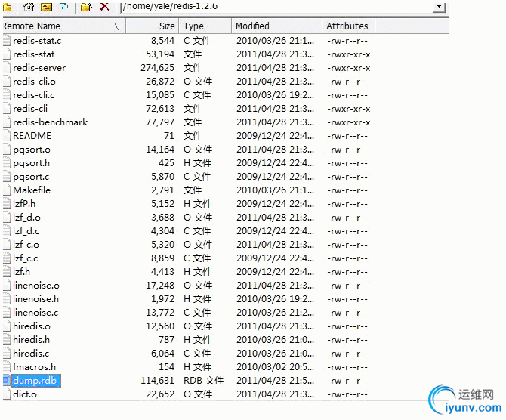Sort by the Remote Name column
Screen dimensions: 506x420
coord(64,26)
